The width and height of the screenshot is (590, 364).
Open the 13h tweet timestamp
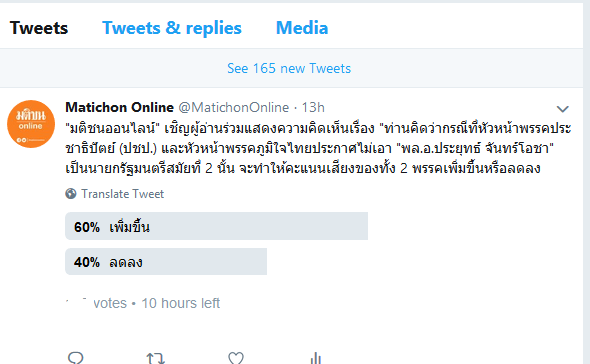tap(313, 108)
